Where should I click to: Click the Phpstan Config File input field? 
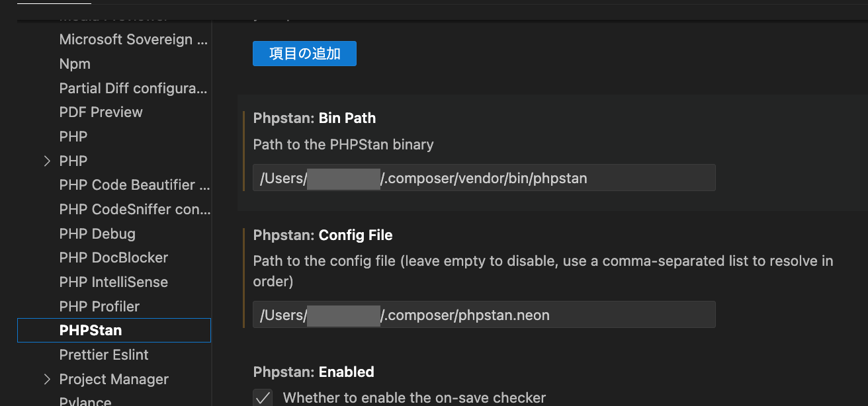point(484,315)
